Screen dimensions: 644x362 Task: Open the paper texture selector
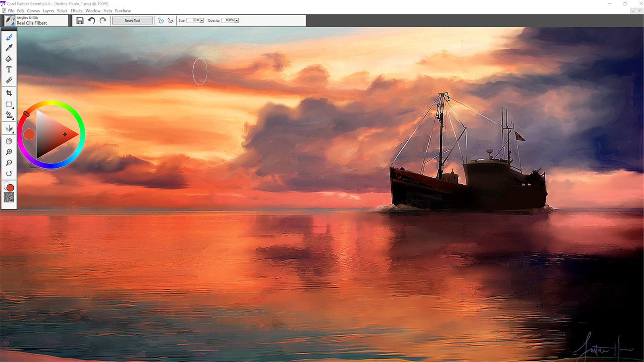pyautogui.click(x=9, y=198)
